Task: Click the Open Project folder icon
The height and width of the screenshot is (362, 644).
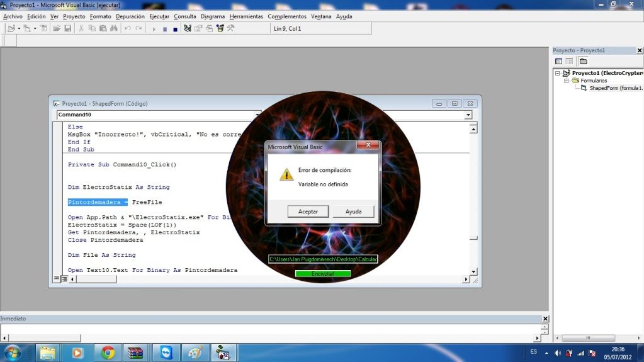Action: pos(57,28)
